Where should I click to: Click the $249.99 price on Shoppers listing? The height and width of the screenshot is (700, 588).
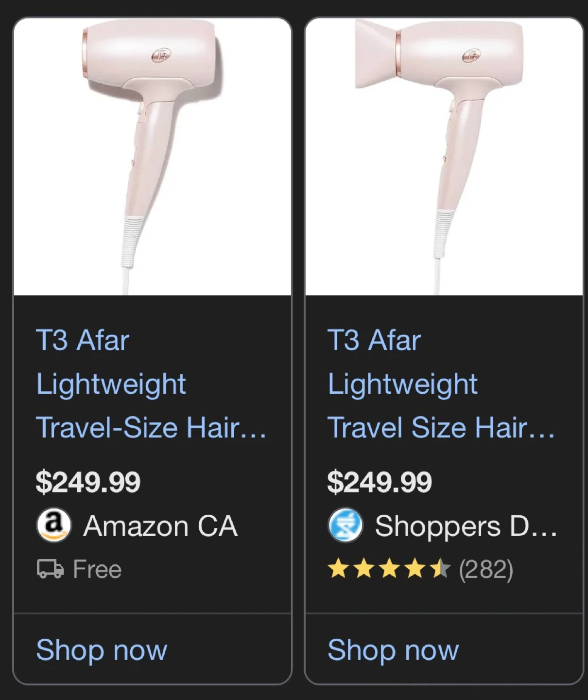pos(380,482)
